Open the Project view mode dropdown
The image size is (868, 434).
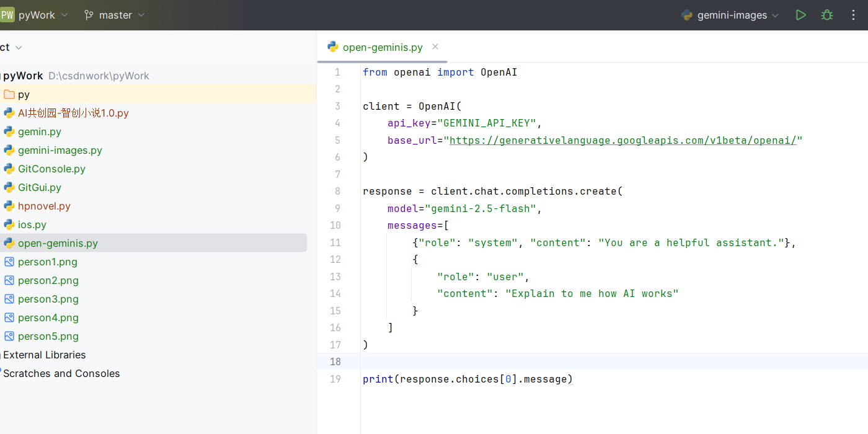tap(17, 46)
